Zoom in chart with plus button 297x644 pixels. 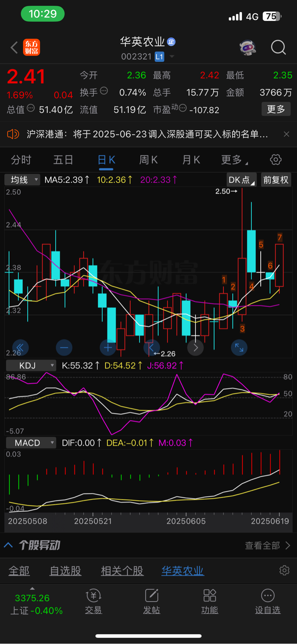108,348
